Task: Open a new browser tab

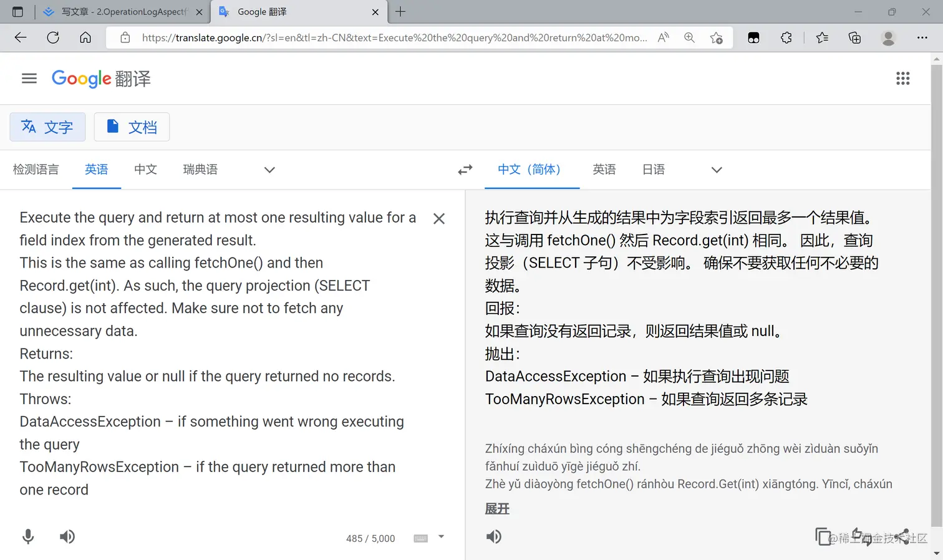Action: (400, 11)
